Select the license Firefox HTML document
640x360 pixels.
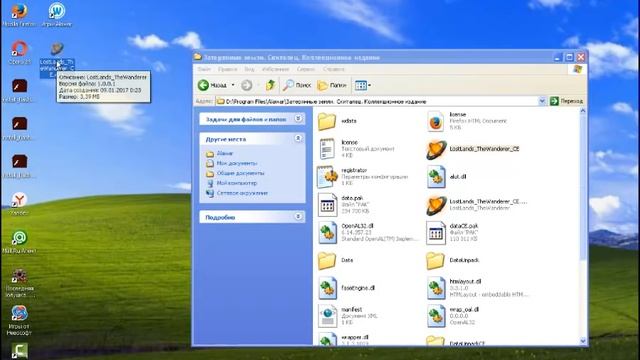pos(467,121)
